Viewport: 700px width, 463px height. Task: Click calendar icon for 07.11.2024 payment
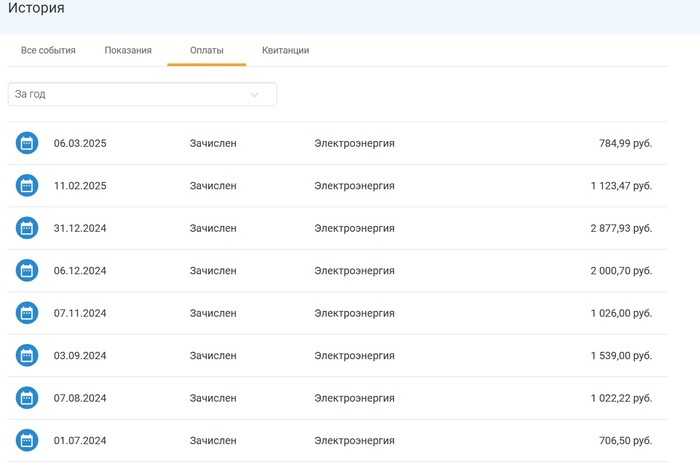(x=27, y=313)
